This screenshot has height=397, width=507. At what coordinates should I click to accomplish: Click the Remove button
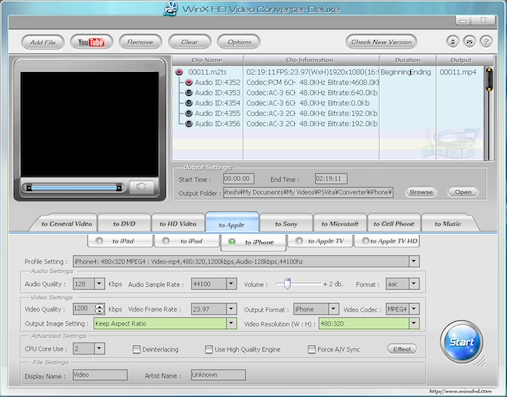(140, 42)
